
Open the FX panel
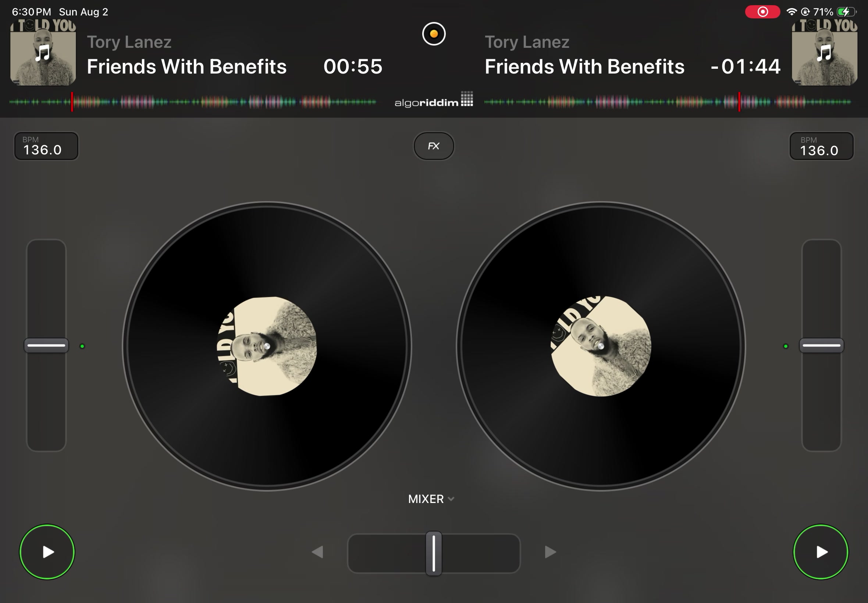(434, 146)
